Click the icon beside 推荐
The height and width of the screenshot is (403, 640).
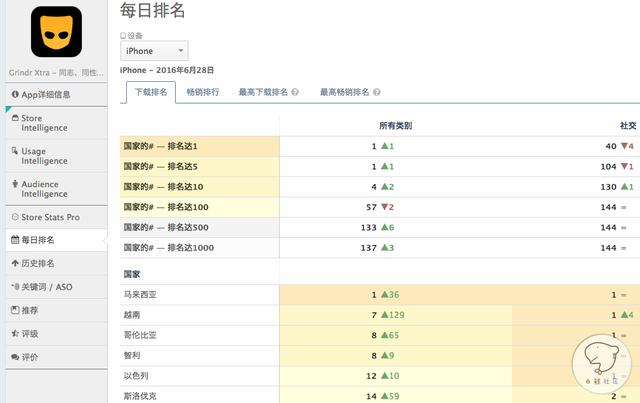click(15, 310)
